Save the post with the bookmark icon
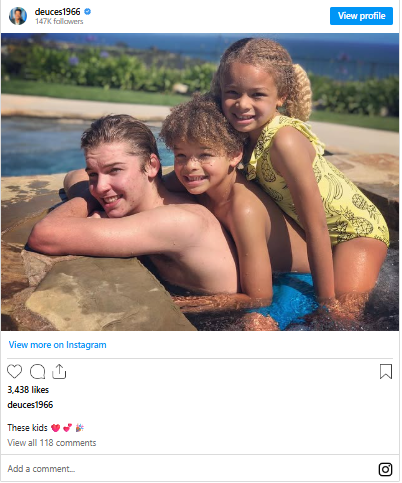The width and height of the screenshot is (402, 483). pyautogui.click(x=386, y=371)
